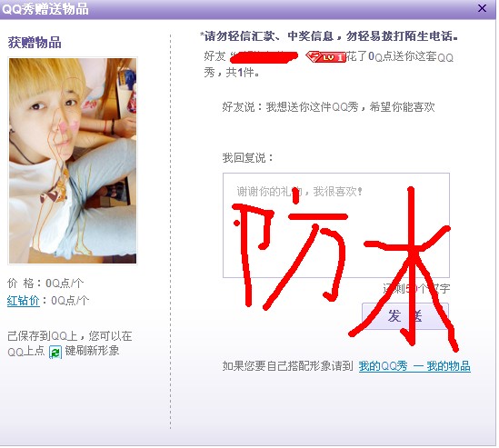
Task: Go to the 我的QQ秀 link
Action: [x=383, y=366]
